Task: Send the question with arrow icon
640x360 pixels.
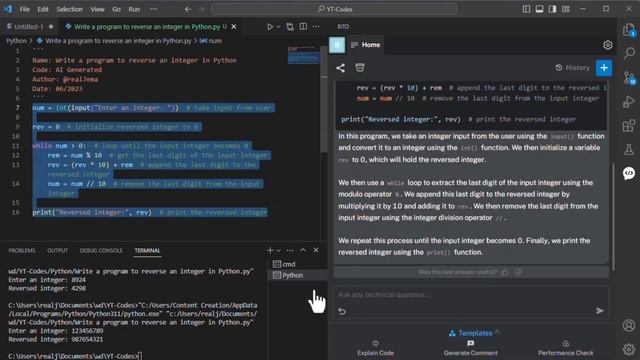Action: tap(600, 311)
